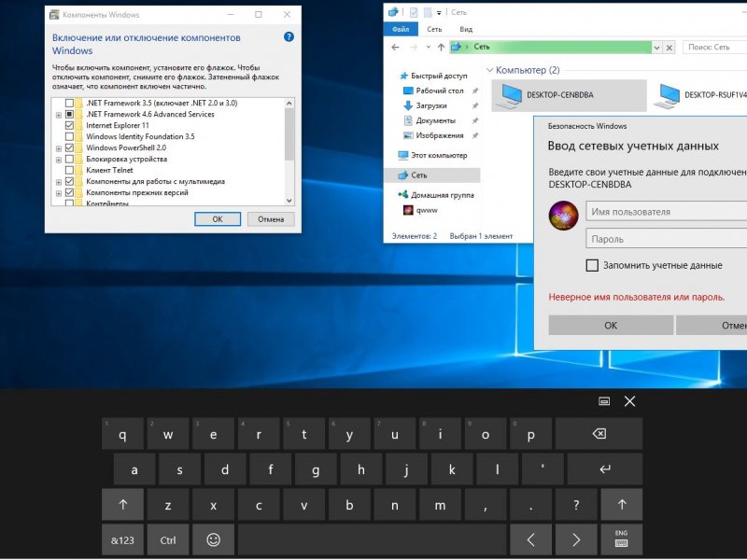Open the qwww item in sidebar
The height and width of the screenshot is (560, 747).
[420, 210]
